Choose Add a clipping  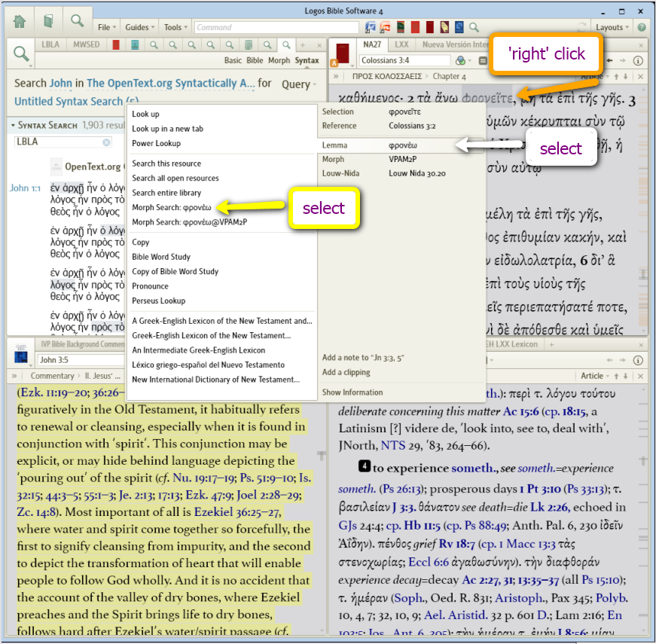(346, 372)
